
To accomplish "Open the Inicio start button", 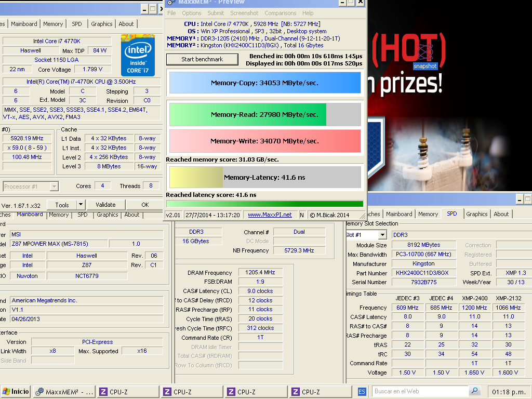I will 16,392.
